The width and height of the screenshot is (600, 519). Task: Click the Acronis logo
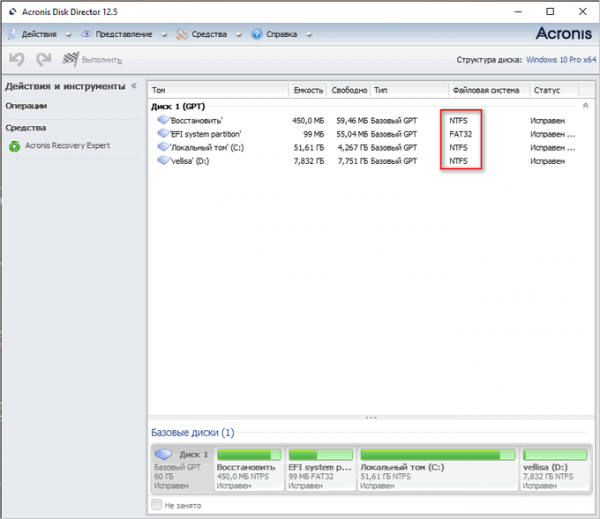(x=564, y=34)
